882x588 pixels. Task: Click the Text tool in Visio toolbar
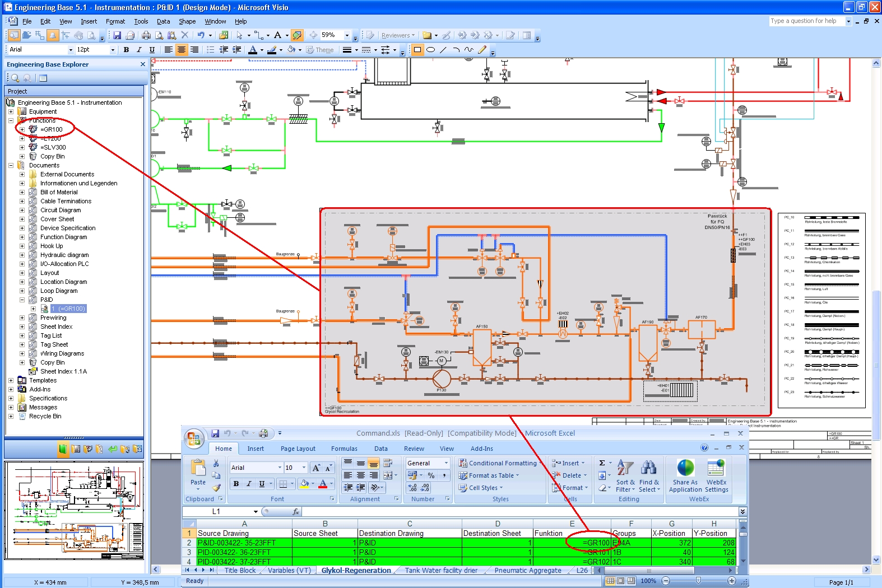click(277, 35)
